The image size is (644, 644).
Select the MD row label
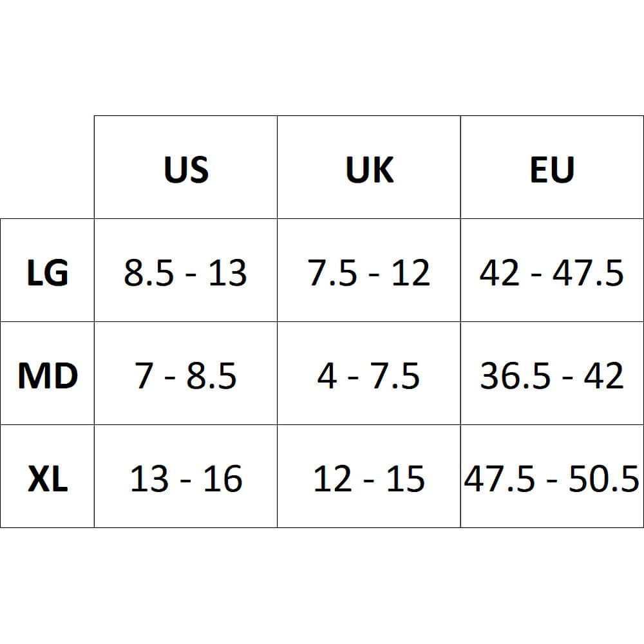47,375
